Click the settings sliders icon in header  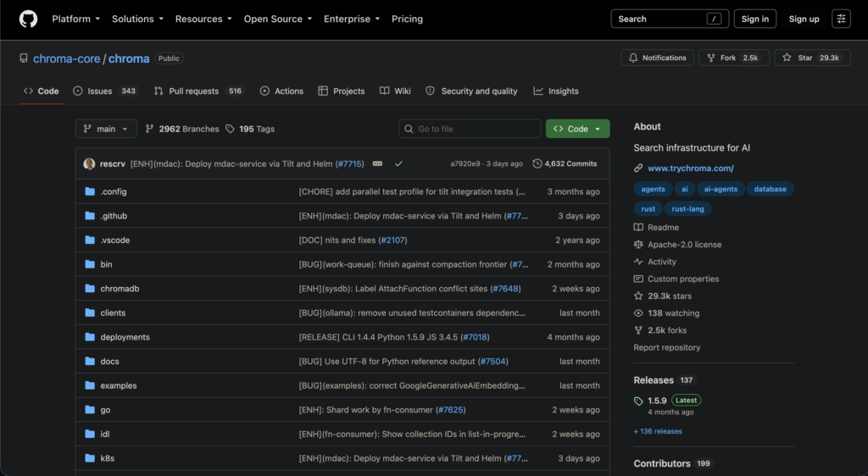[x=841, y=19]
